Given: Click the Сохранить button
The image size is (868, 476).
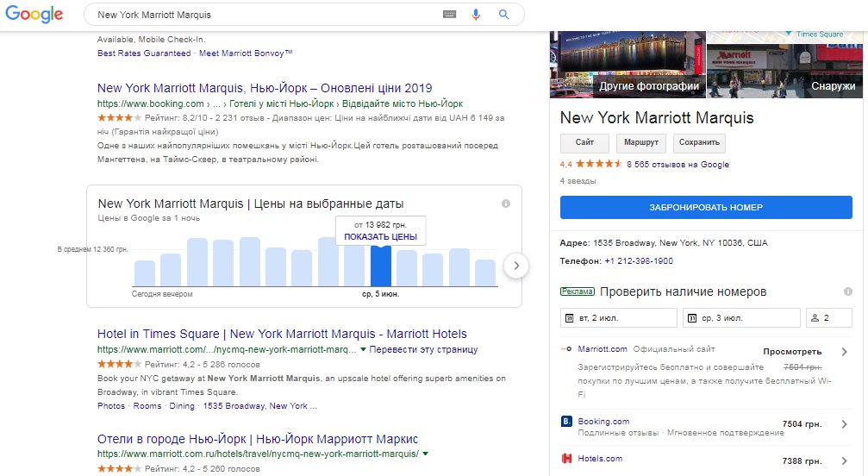Looking at the screenshot, I should (x=699, y=143).
